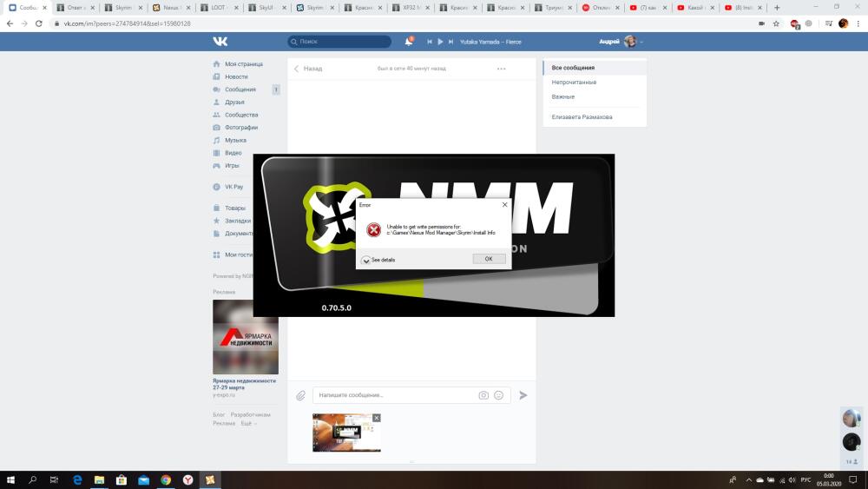Open the Windows Action Center

853,480
